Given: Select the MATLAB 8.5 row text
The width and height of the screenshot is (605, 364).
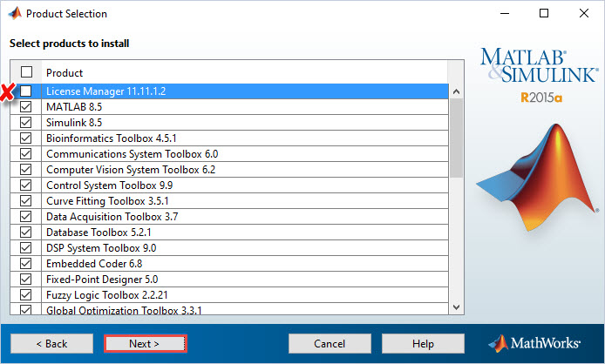Looking at the screenshot, I should 74,107.
